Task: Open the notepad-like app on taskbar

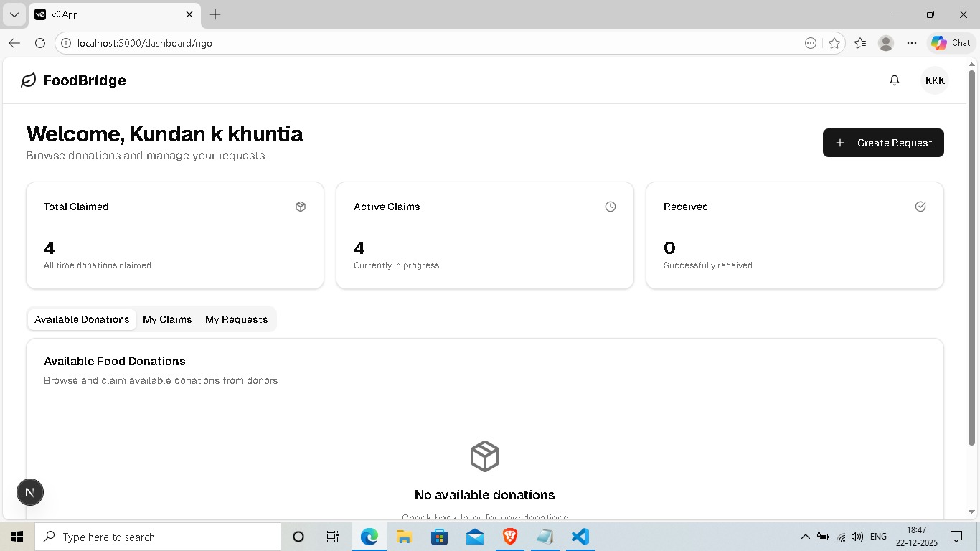Action: [545, 537]
